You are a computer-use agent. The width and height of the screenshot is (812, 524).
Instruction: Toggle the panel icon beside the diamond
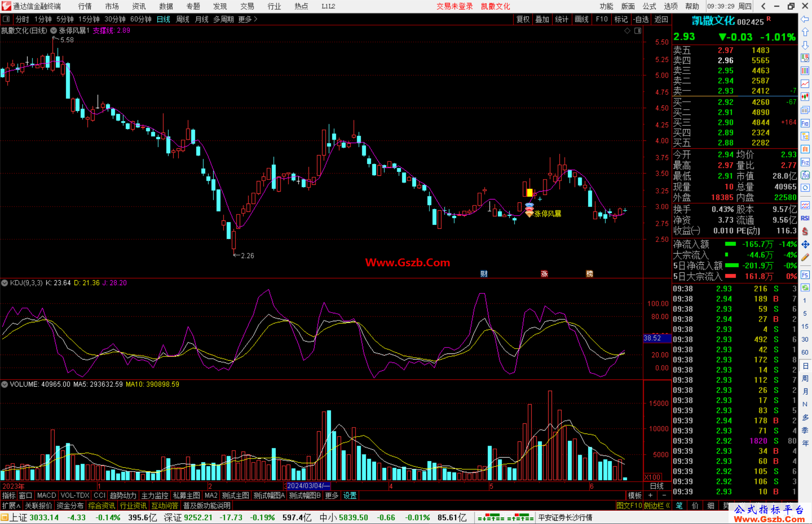[x=638, y=31]
